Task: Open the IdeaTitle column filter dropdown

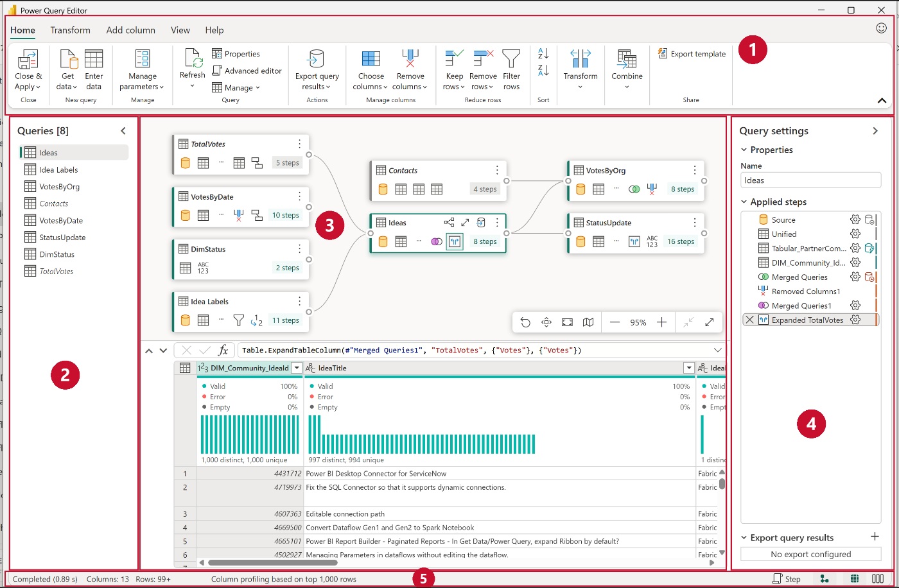Action: tap(688, 368)
